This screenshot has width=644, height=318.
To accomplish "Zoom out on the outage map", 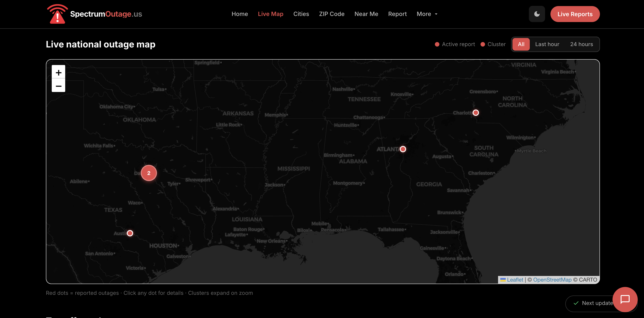I will click(x=58, y=85).
